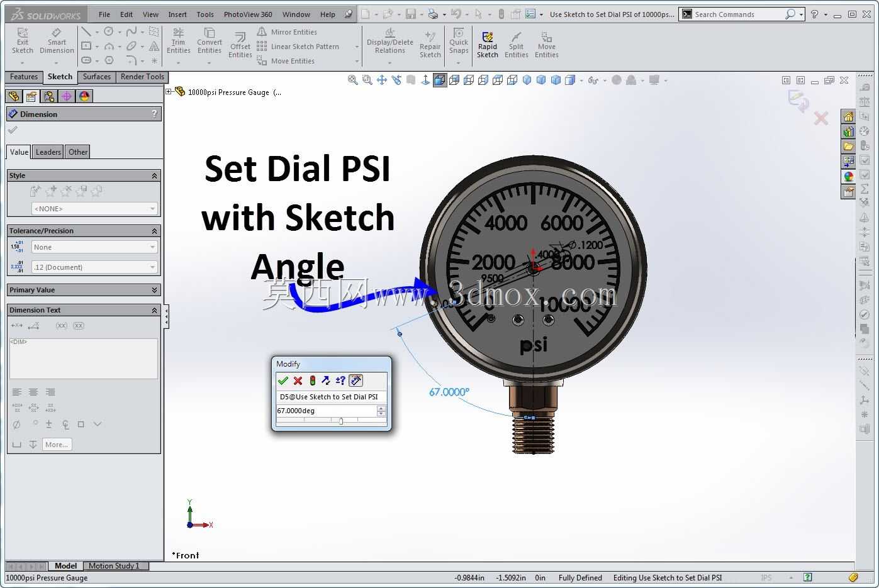This screenshot has height=588, width=879.
Task: Collapse the Tolerance/Precision section
Action: [154, 231]
